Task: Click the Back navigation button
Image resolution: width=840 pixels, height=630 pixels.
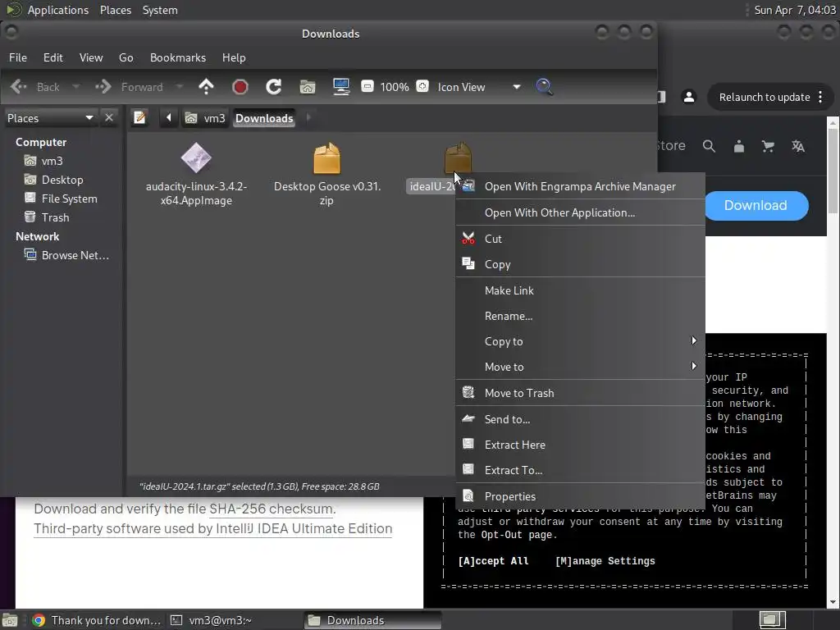Action: (x=35, y=87)
